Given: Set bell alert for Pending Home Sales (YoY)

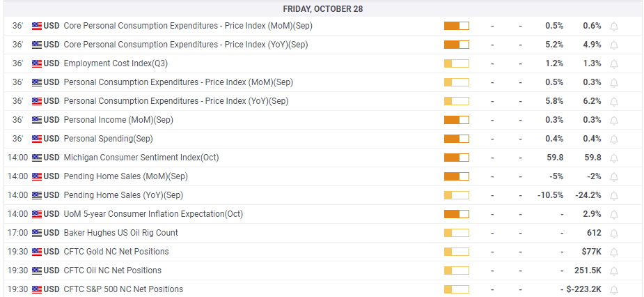Looking at the screenshot, I should click(x=614, y=196).
